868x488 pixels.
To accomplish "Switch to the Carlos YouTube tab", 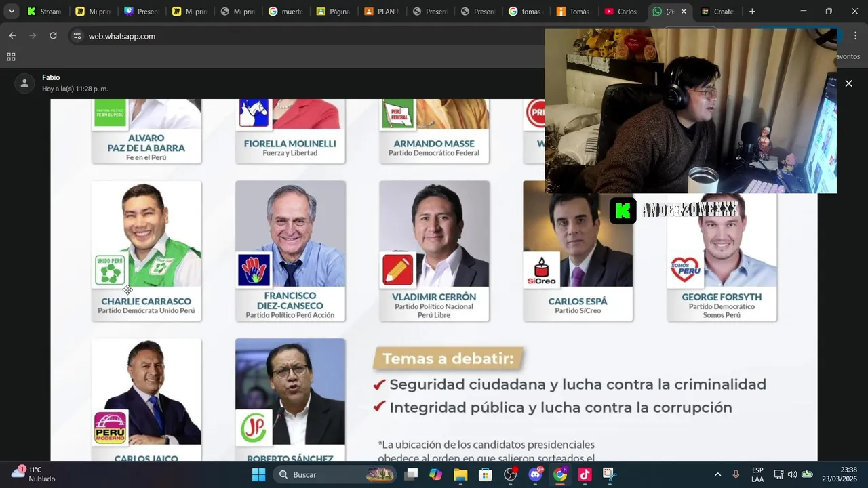I will 622,12.
